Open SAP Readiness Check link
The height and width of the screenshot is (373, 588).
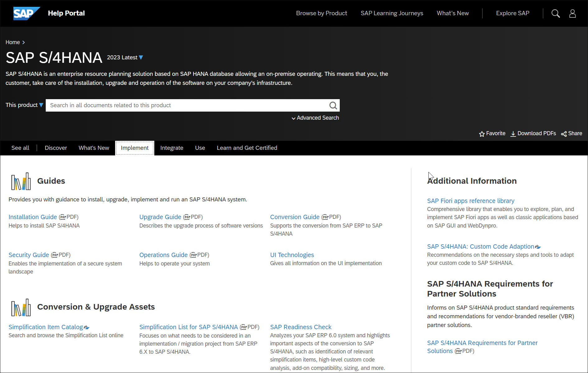(301, 327)
